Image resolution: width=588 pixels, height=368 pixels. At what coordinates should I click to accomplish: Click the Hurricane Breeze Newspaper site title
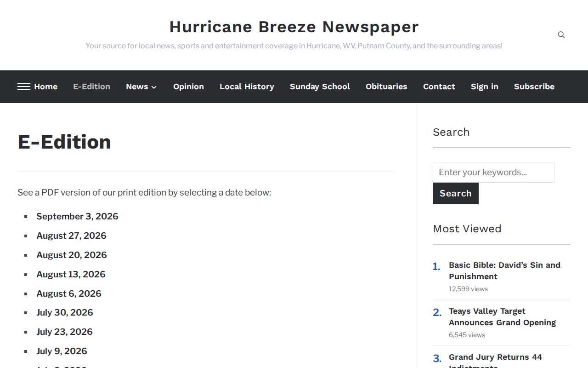click(x=294, y=27)
